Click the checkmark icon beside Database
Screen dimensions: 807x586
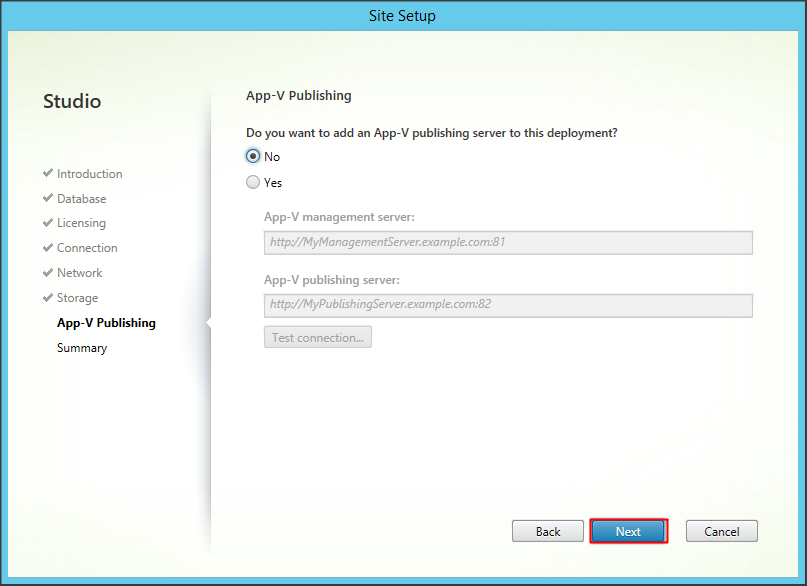pyautogui.click(x=48, y=199)
